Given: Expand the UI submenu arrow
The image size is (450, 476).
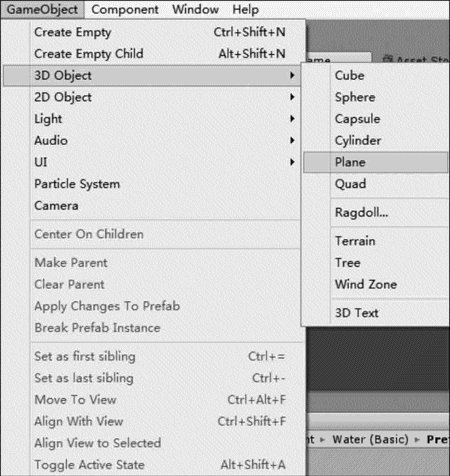Looking at the screenshot, I should tap(292, 162).
